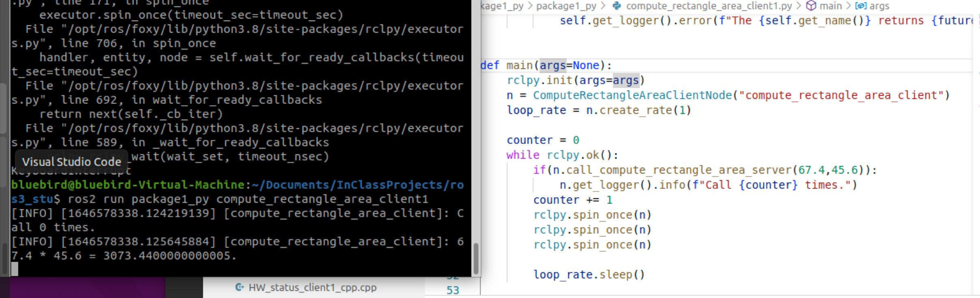Click 'executor.spin_once(timeout_sec=timeout_sec)' in terminal
980x298 pixels.
click(191, 15)
